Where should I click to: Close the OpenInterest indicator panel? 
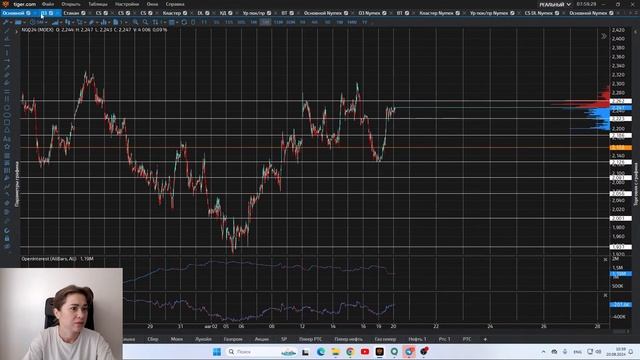click(605, 260)
